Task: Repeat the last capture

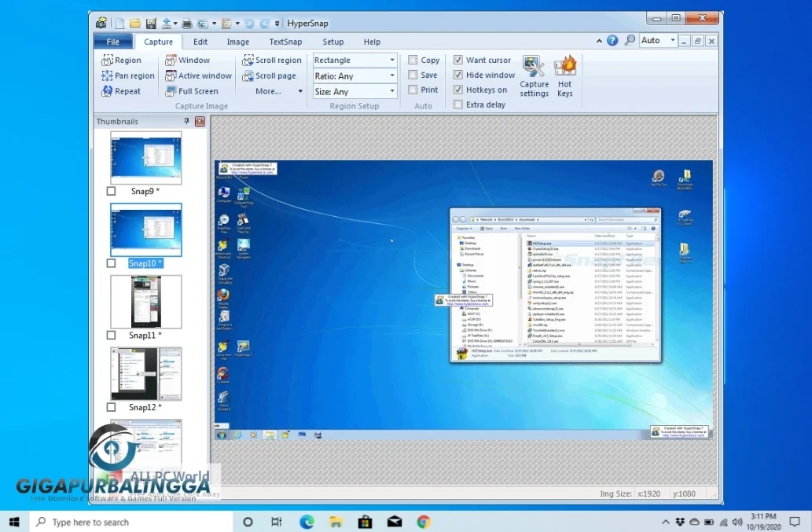Action: [126, 91]
